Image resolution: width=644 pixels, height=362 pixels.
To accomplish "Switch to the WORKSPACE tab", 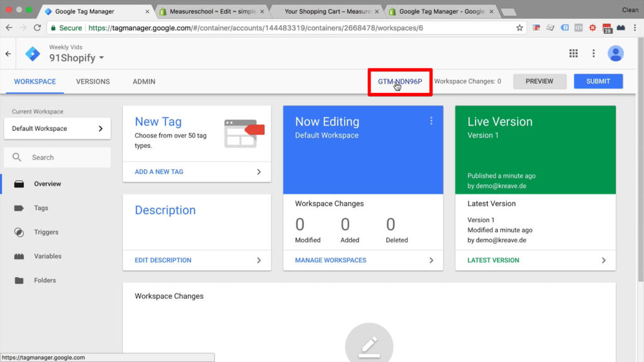I will click(x=35, y=81).
